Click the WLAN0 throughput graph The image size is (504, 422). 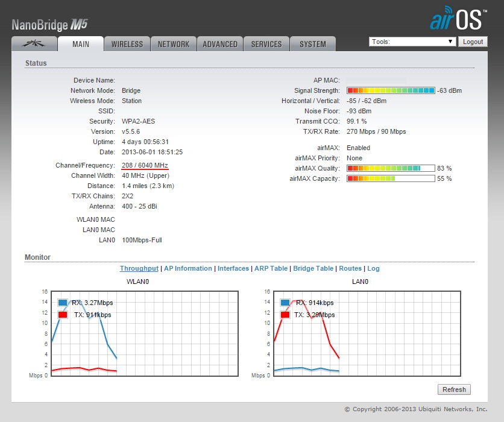click(145, 333)
